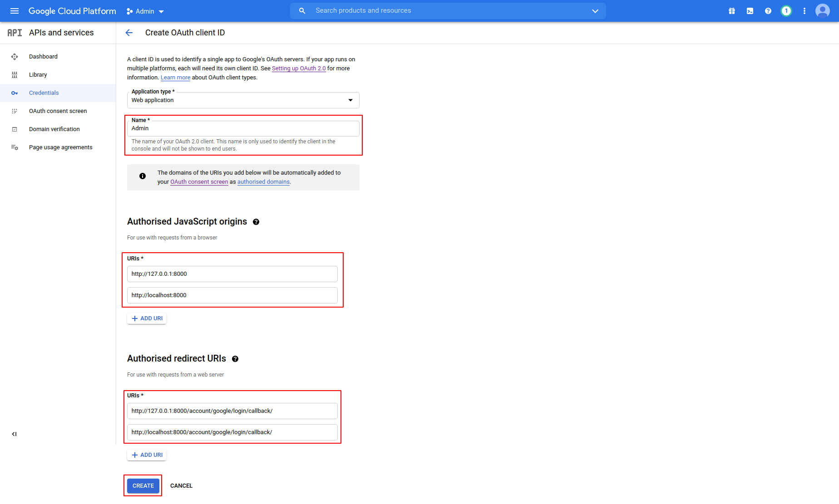Expand the search bar dropdown chevron
The height and width of the screenshot is (504, 839).
click(595, 11)
